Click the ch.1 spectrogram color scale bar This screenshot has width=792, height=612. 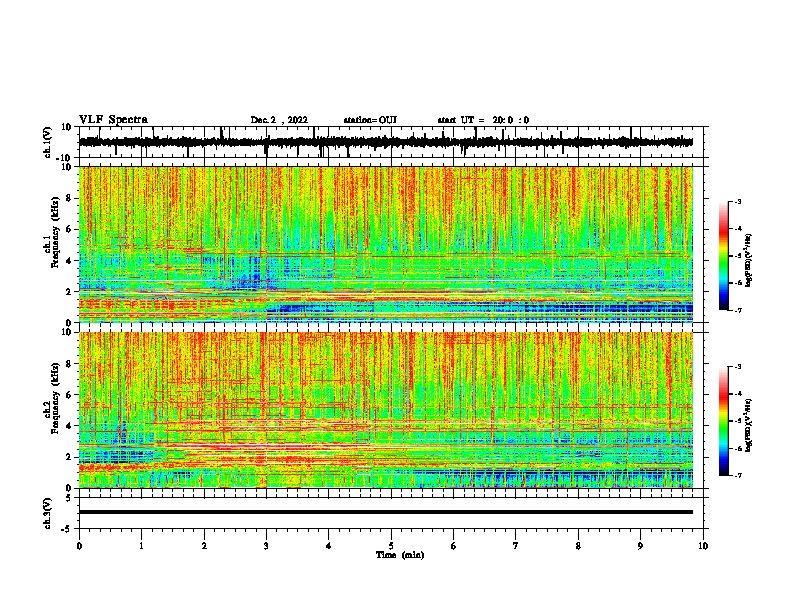click(x=724, y=255)
